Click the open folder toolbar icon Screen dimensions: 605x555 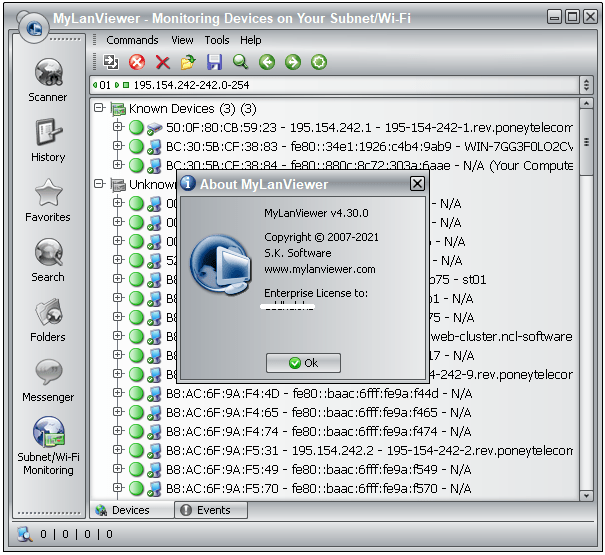point(188,62)
